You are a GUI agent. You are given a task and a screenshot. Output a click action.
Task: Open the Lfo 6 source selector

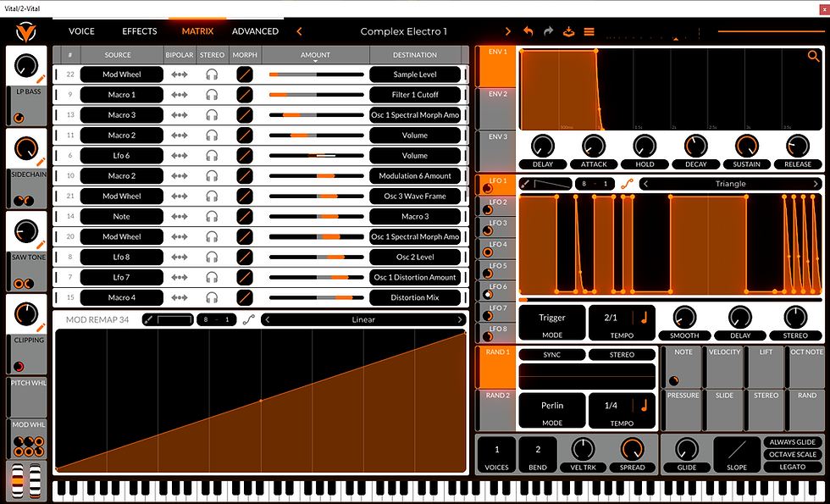click(122, 156)
